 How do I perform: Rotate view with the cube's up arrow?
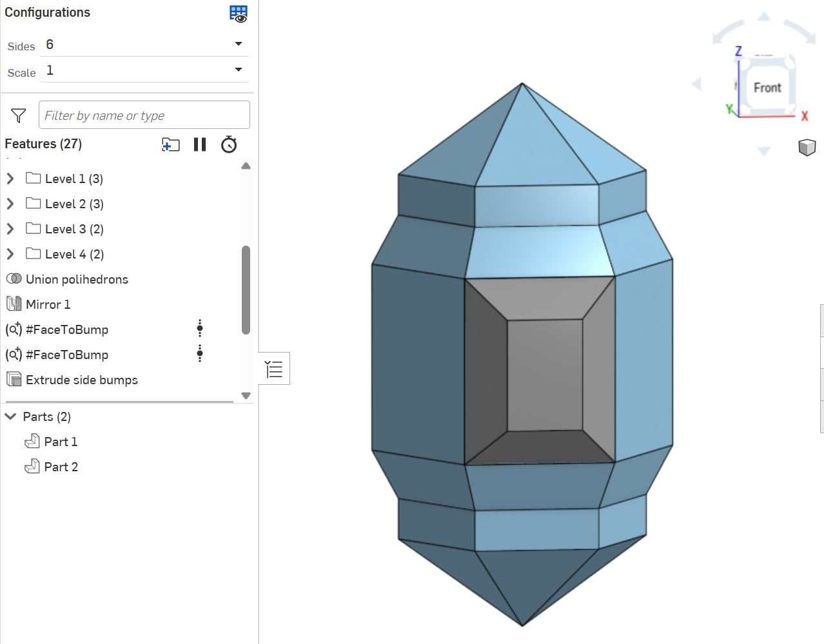coord(764,16)
